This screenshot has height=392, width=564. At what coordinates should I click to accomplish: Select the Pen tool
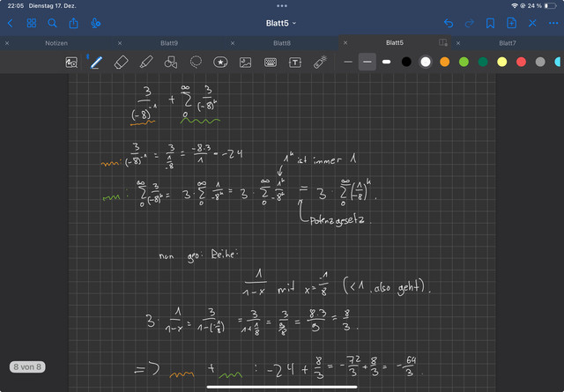click(x=96, y=63)
